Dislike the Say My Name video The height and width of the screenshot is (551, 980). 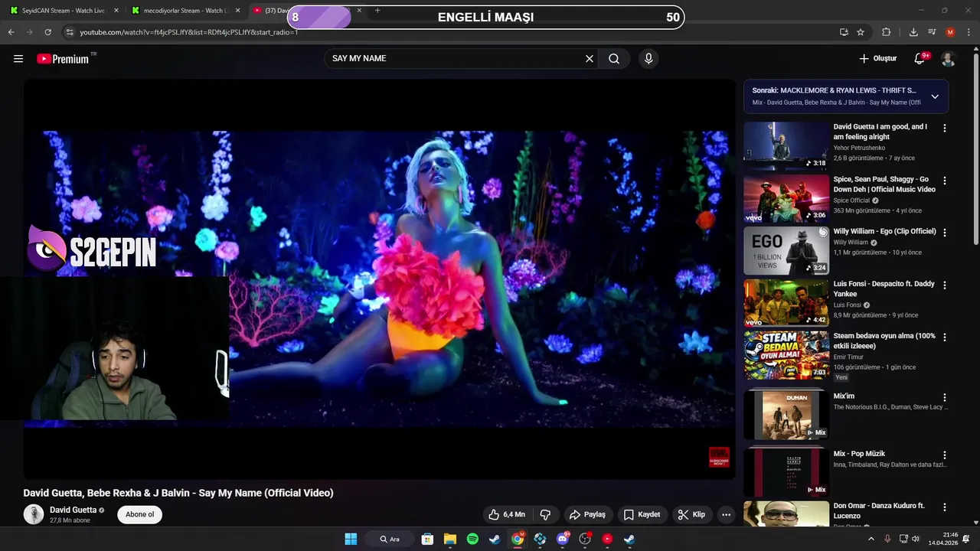pyautogui.click(x=546, y=514)
